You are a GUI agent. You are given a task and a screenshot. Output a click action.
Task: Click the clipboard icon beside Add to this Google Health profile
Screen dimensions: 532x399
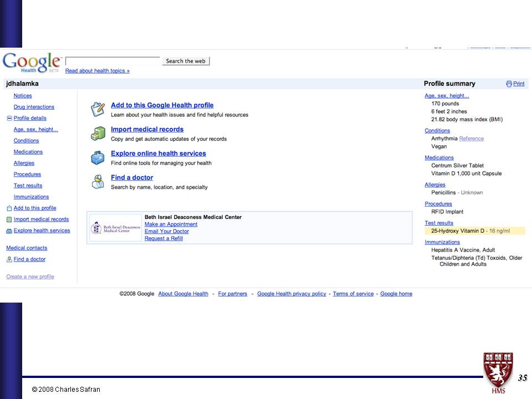(98, 109)
